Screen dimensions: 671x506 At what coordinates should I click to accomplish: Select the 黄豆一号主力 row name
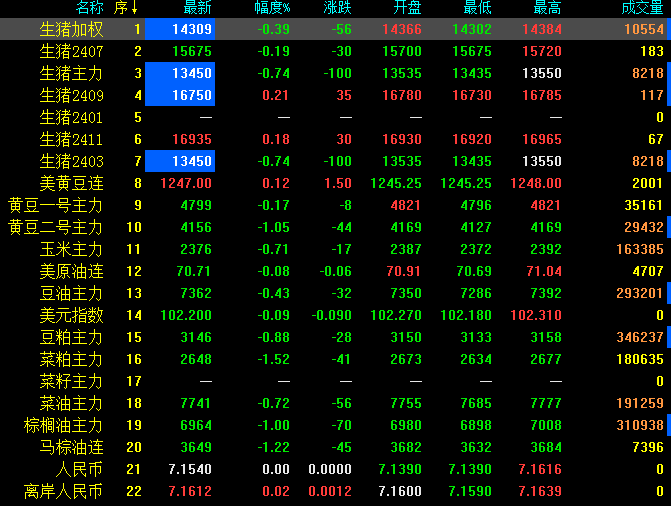point(56,205)
